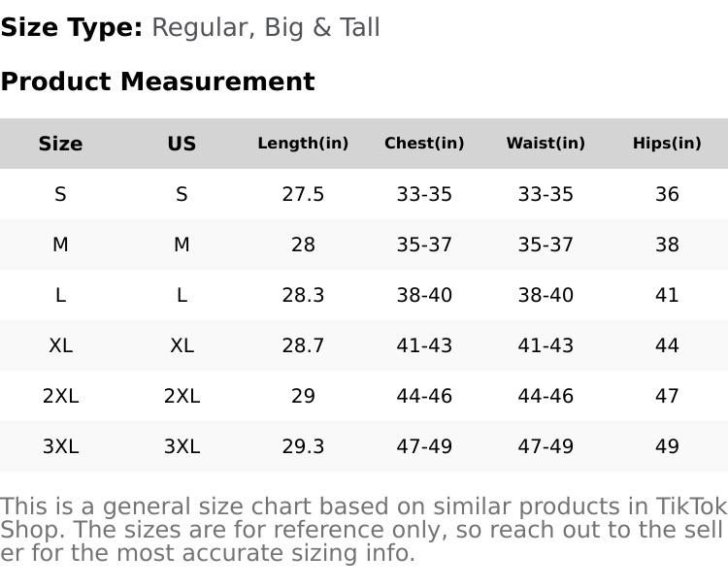728x588 pixels.
Task: Click the Size column header
Action: coord(60,144)
